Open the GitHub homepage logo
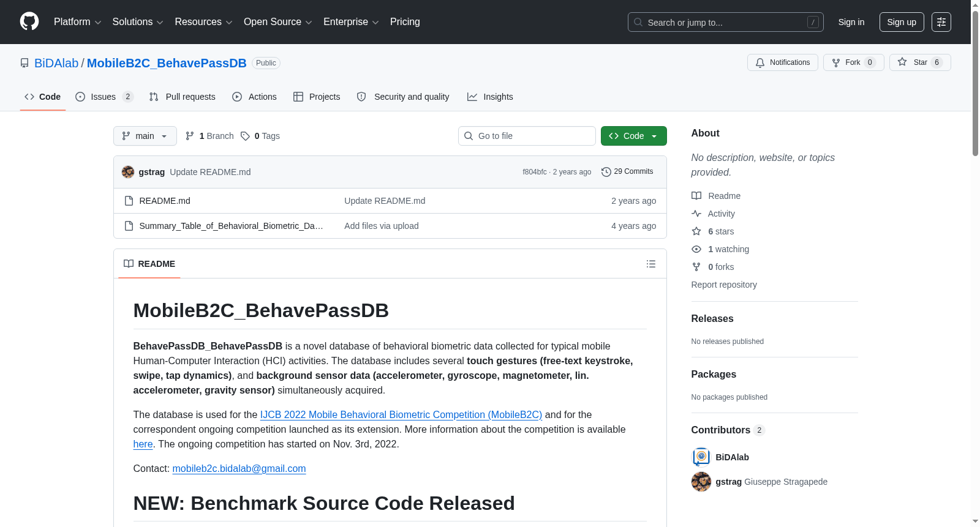This screenshot has height=527, width=980. pyautogui.click(x=29, y=22)
